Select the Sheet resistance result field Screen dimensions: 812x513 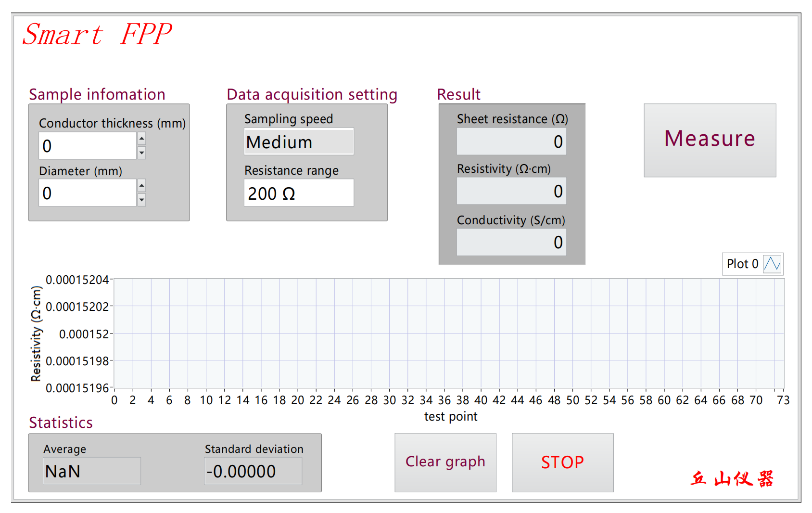511,142
